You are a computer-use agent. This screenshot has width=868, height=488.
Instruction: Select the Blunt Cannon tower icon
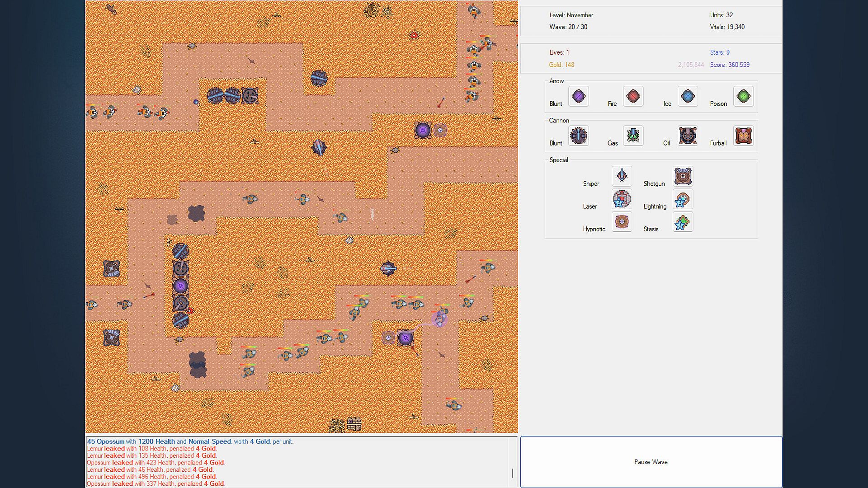click(578, 136)
